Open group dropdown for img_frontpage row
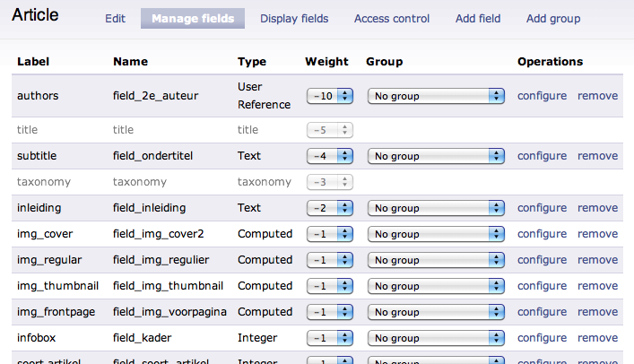The width and height of the screenshot is (634, 364). click(436, 312)
